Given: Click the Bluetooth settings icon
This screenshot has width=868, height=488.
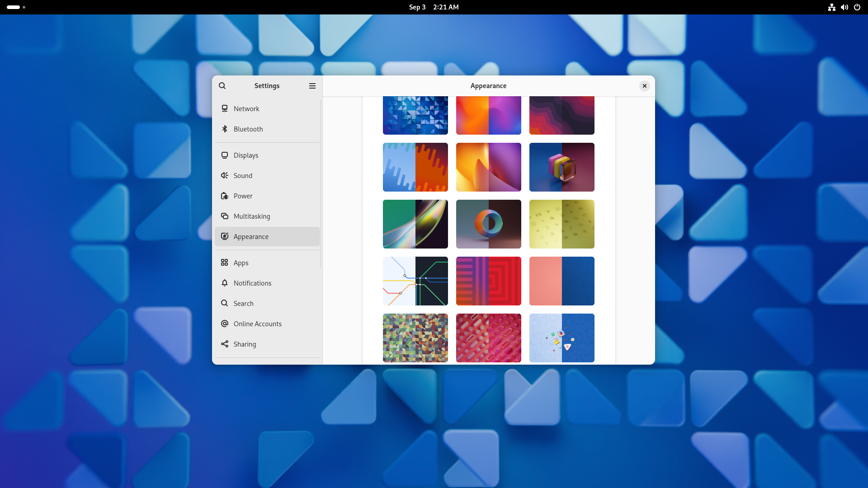Looking at the screenshot, I should point(224,129).
